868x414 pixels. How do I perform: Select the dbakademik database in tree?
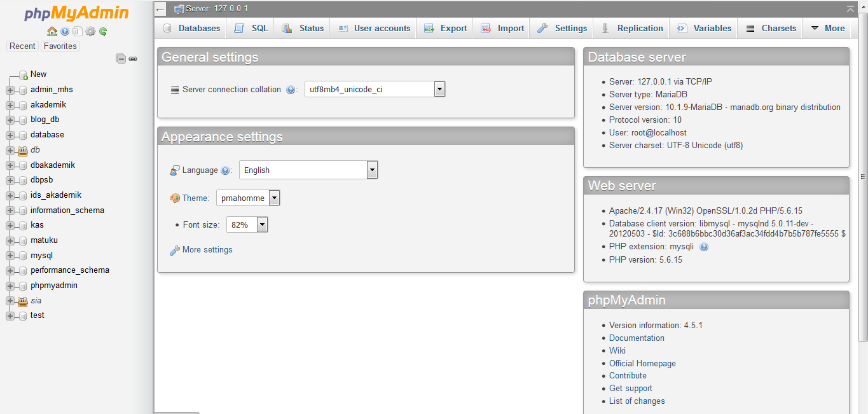[x=53, y=165]
